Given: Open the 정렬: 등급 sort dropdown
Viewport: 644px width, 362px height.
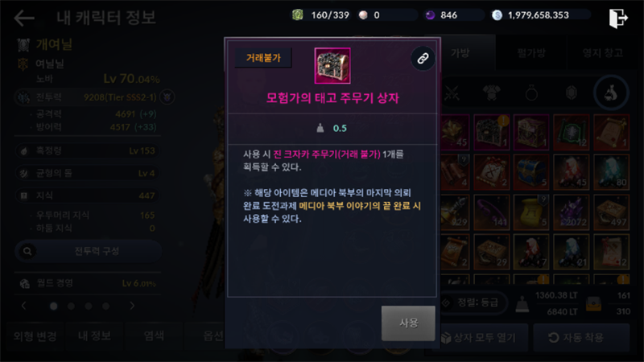Looking at the screenshot, I should click(473, 303).
